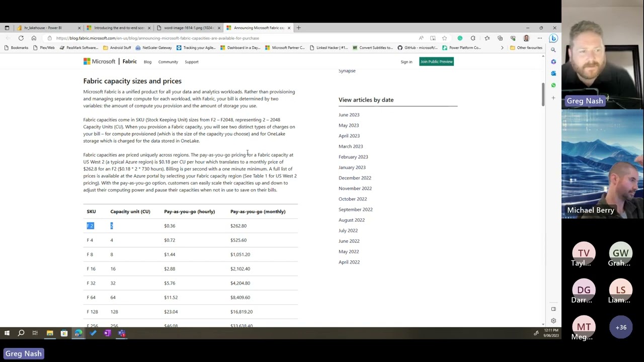Open the April 2022 articles archive
Screen dimensions: 644x362
click(x=349, y=262)
